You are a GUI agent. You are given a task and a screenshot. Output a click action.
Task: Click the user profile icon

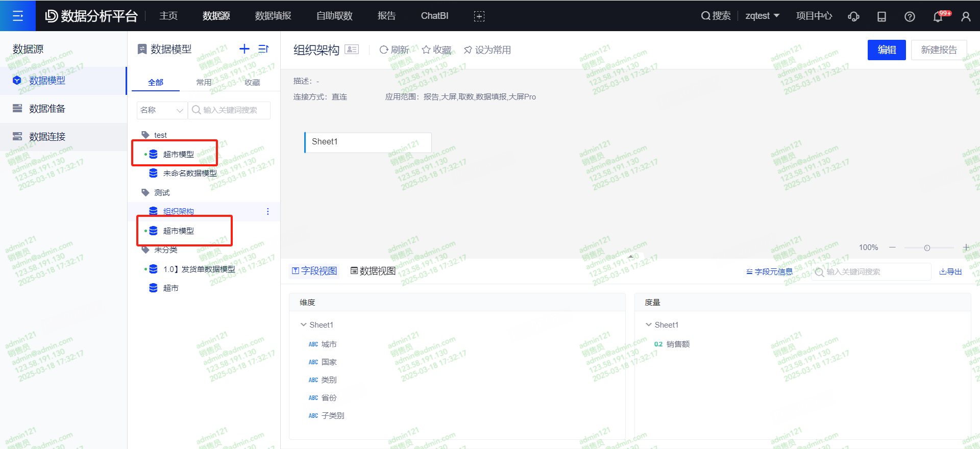(x=966, y=16)
